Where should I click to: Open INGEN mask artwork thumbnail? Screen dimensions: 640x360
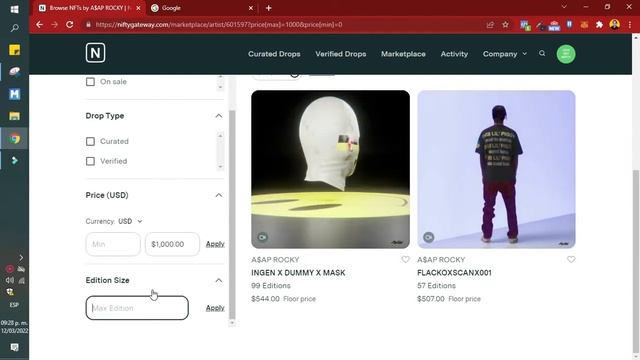pyautogui.click(x=331, y=169)
